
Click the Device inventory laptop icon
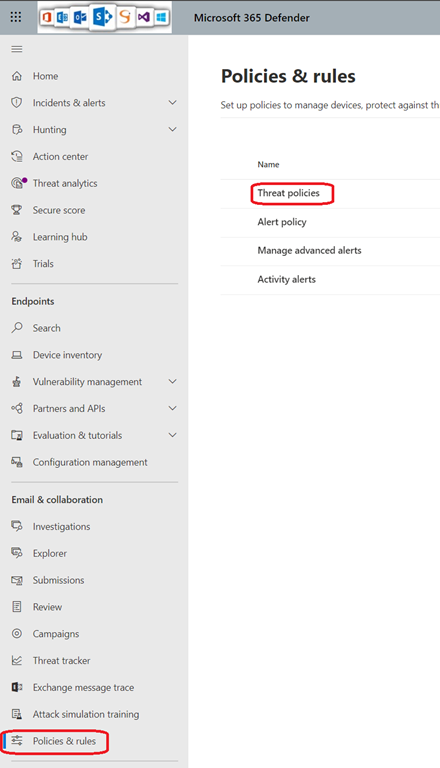17,355
